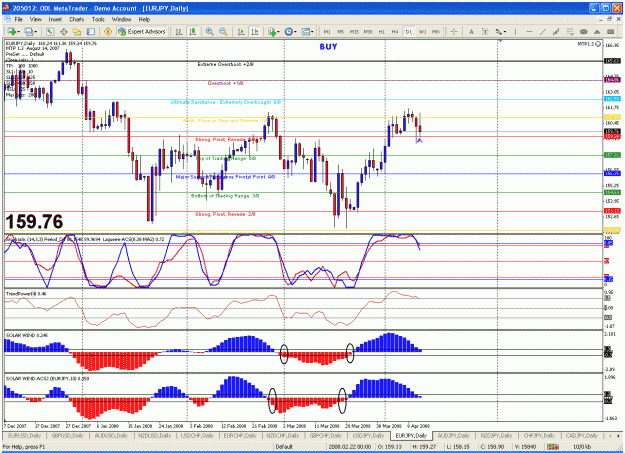Expand the Indicators dropdown arrow
625x453 pixels.
pos(278,32)
